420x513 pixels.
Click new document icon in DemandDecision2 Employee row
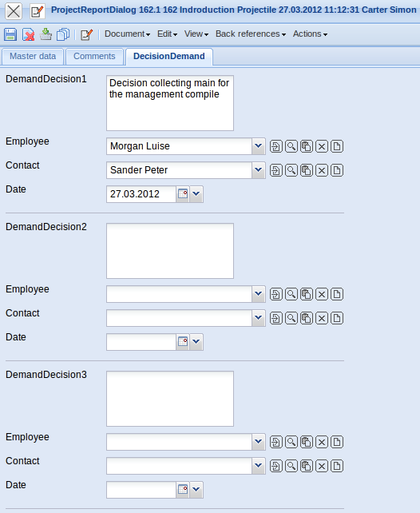(x=337, y=294)
